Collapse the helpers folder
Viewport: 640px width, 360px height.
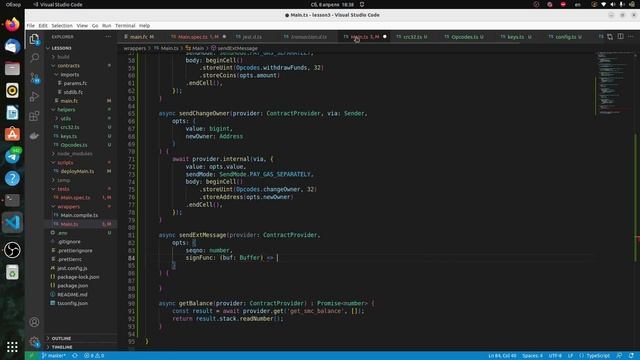click(x=66, y=110)
